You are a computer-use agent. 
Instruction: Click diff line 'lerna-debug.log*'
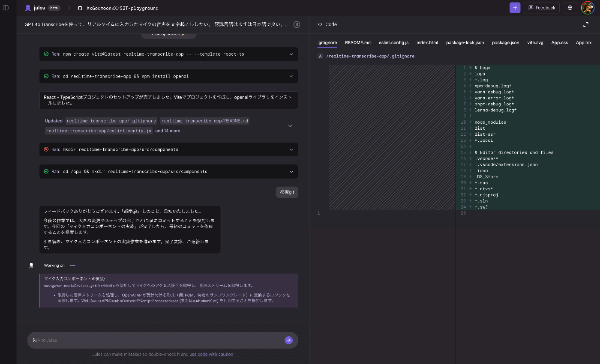pyautogui.click(x=495, y=110)
